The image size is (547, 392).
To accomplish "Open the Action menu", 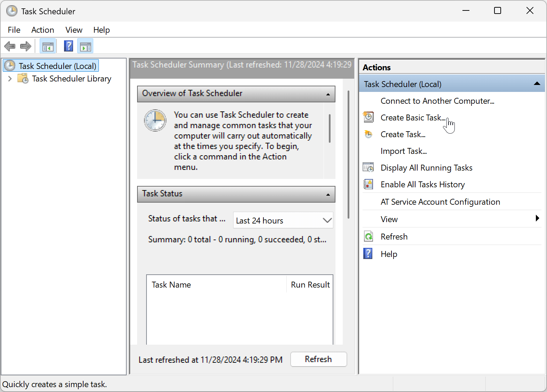I will pos(42,30).
